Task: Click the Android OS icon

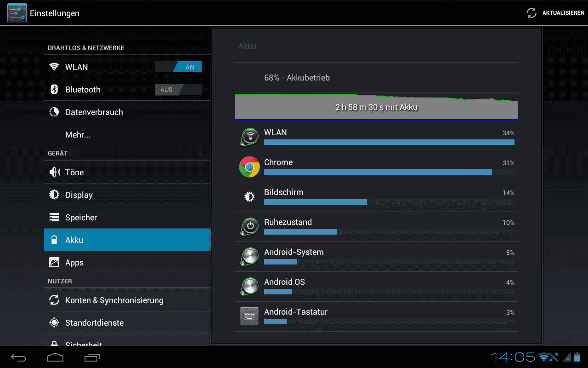Action: 249,287
